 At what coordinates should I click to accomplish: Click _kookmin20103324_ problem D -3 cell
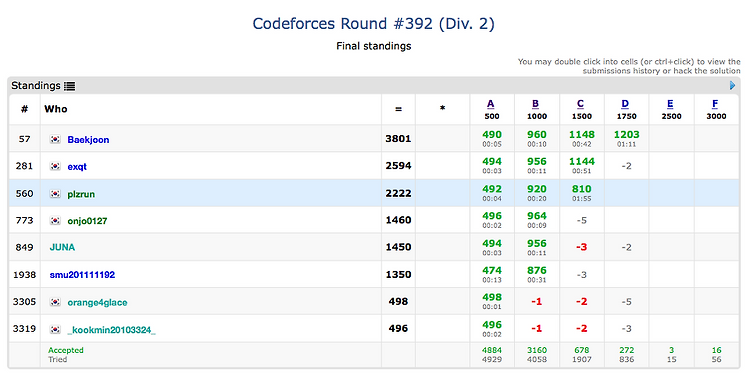pos(626,329)
